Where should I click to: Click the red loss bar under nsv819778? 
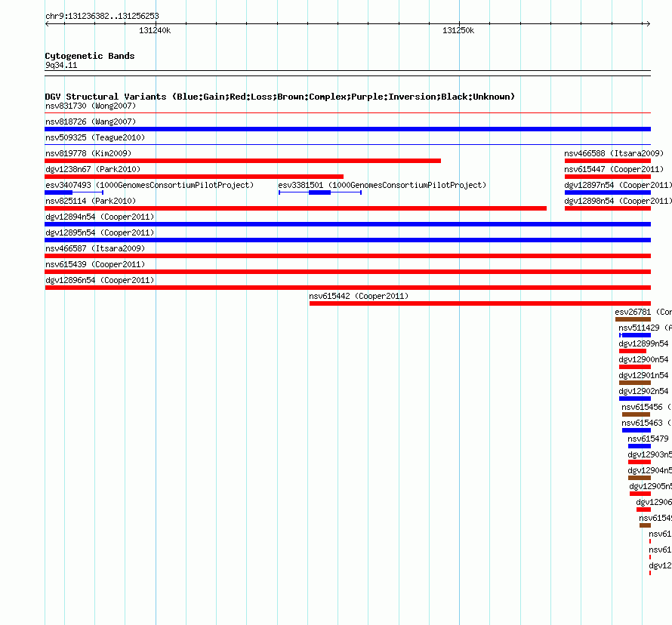pyautogui.click(x=242, y=161)
